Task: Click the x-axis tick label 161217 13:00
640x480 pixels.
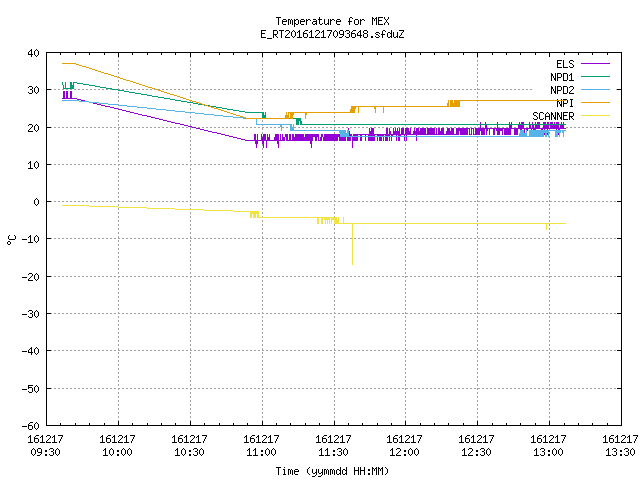Action: pyautogui.click(x=549, y=446)
